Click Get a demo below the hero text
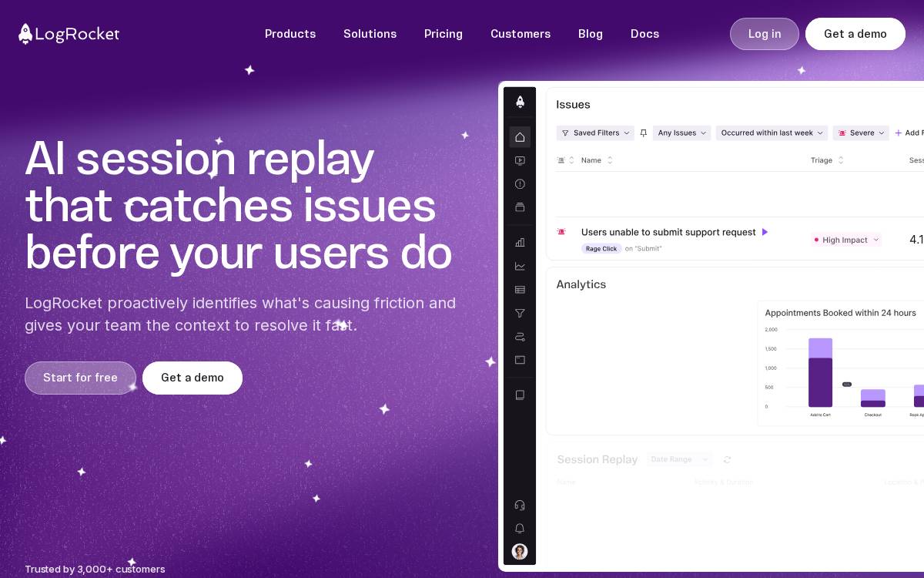Screen dimensions: 924x578 pos(192,378)
